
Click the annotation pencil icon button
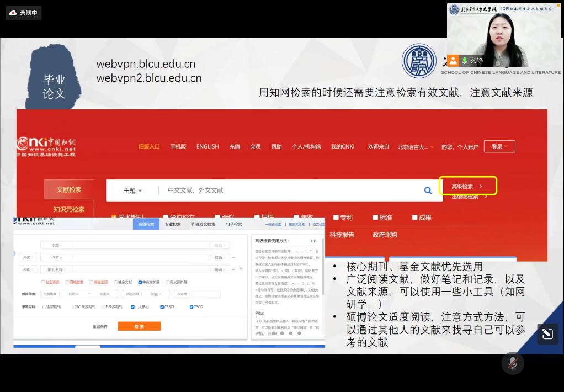point(547,333)
